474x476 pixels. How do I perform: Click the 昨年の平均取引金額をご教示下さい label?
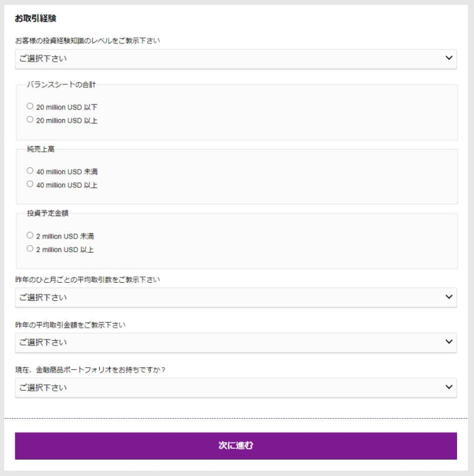(70, 325)
